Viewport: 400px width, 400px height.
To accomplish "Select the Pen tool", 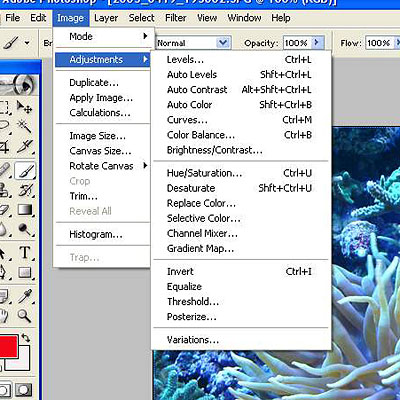I will coord(4,272).
